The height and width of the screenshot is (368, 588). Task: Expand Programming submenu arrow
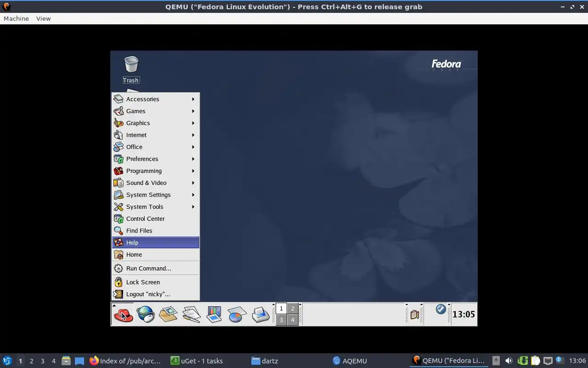193,171
